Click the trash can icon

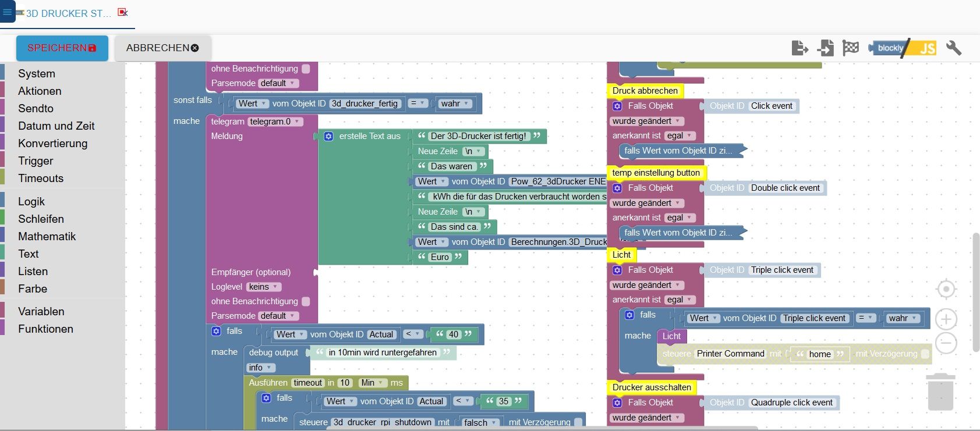pos(940,393)
